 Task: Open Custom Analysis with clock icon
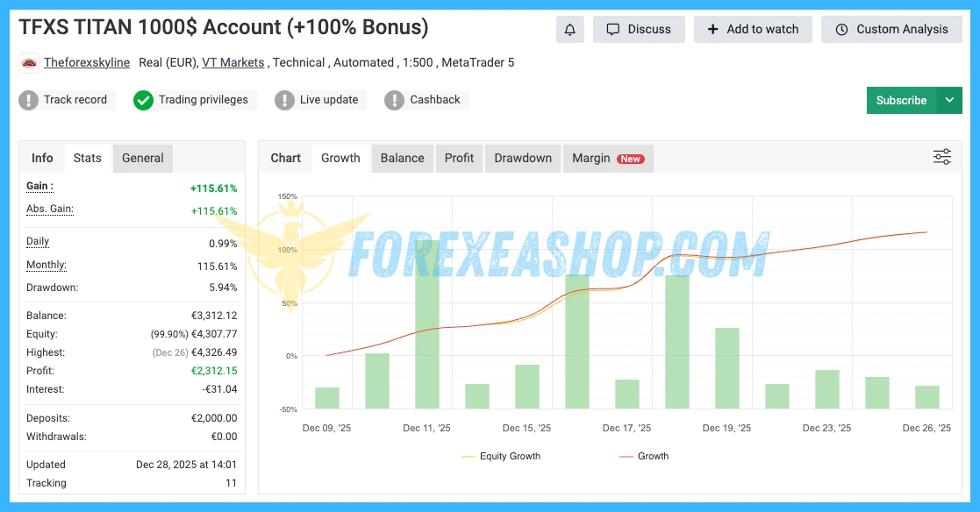tap(891, 30)
